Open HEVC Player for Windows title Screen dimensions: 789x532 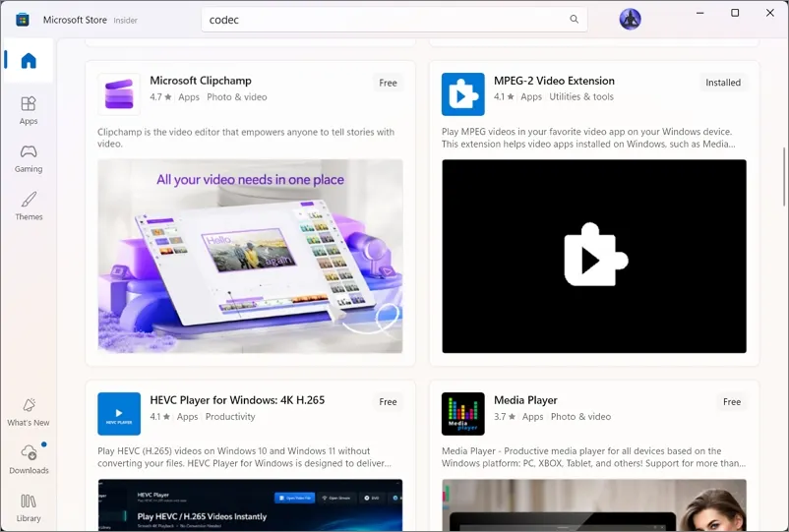point(237,400)
